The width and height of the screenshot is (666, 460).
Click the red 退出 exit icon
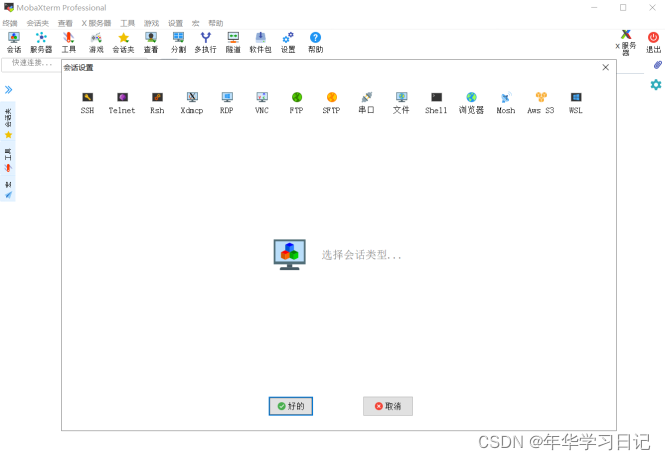[x=653, y=42]
